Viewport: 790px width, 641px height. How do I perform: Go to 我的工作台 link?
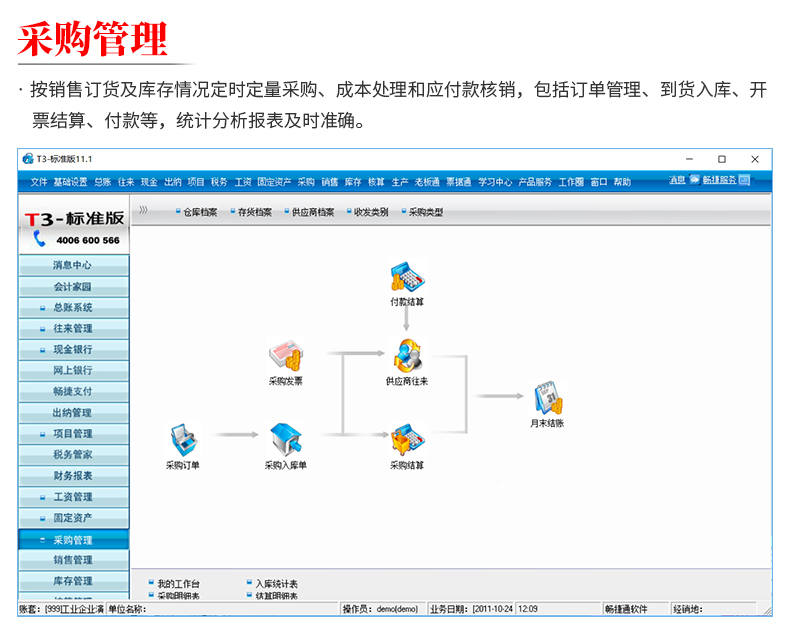179,584
